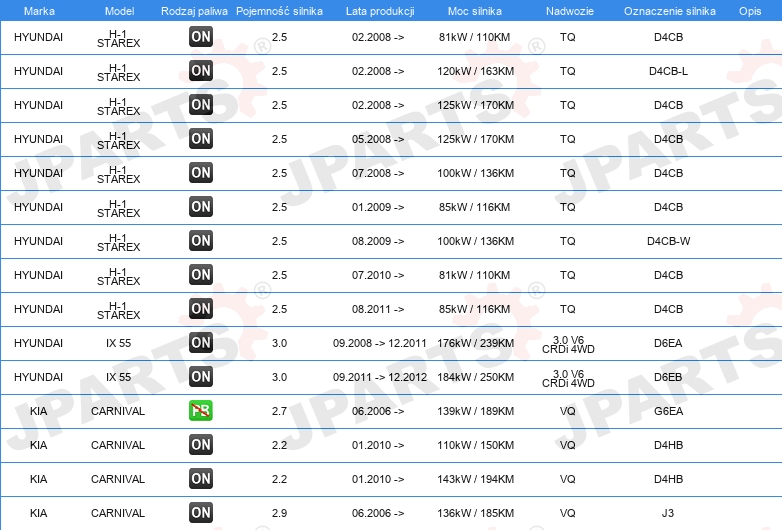Viewport: 782px width, 530px height.
Task: Click the 184kW / 250KM power value
Action: [x=475, y=377]
